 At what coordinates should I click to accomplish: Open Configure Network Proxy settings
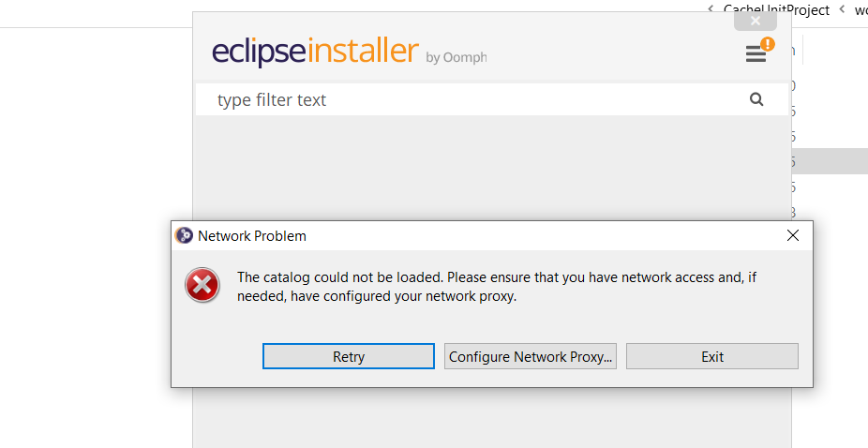[530, 356]
